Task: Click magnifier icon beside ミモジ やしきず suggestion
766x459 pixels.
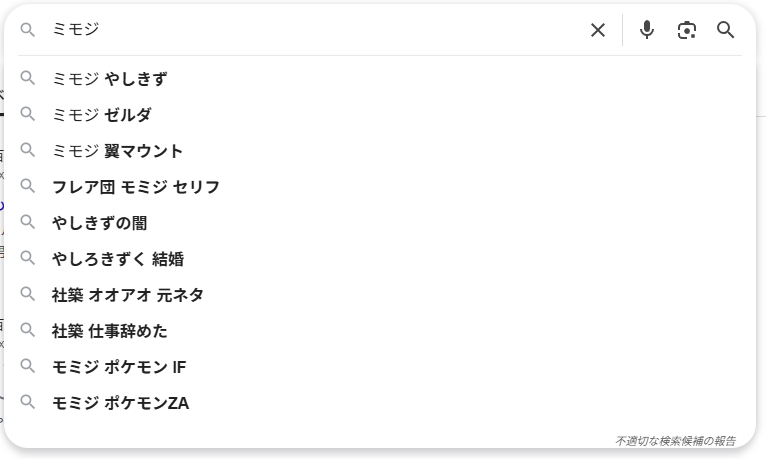Action: (28, 78)
